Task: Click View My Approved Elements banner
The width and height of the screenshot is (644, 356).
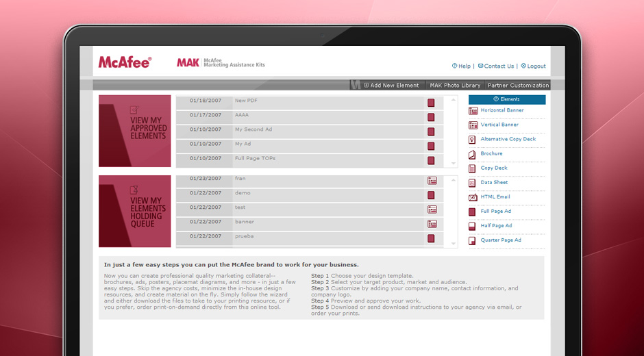Action: [135, 131]
